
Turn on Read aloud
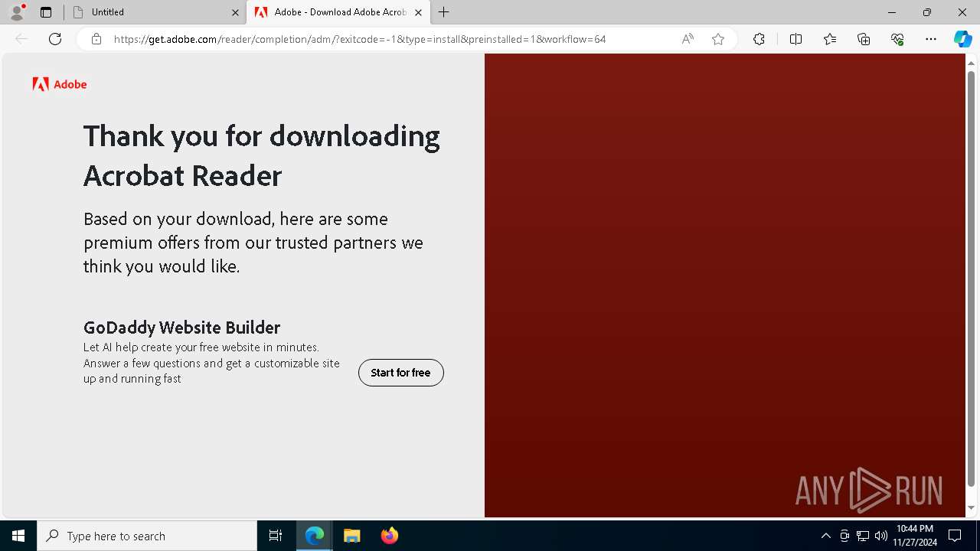pyautogui.click(x=688, y=39)
